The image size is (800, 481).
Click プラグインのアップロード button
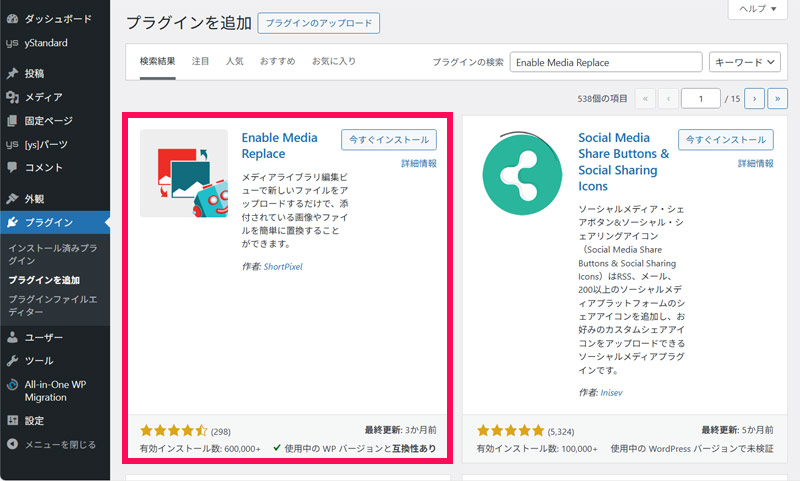pos(319,23)
